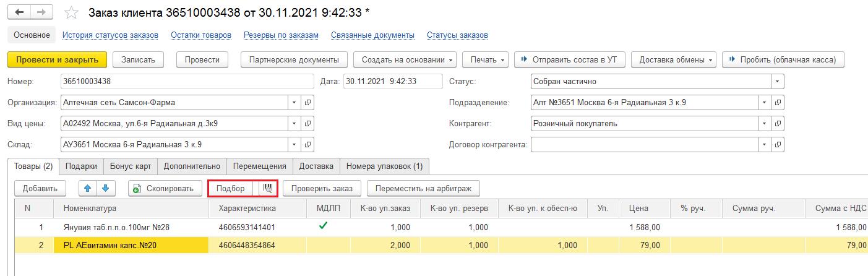Switch to the Доставка tab
The width and height of the screenshot is (868, 276).
(x=316, y=166)
